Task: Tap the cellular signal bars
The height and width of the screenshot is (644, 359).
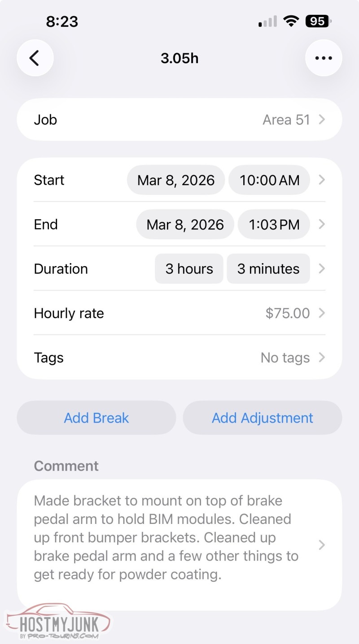Action: click(268, 22)
